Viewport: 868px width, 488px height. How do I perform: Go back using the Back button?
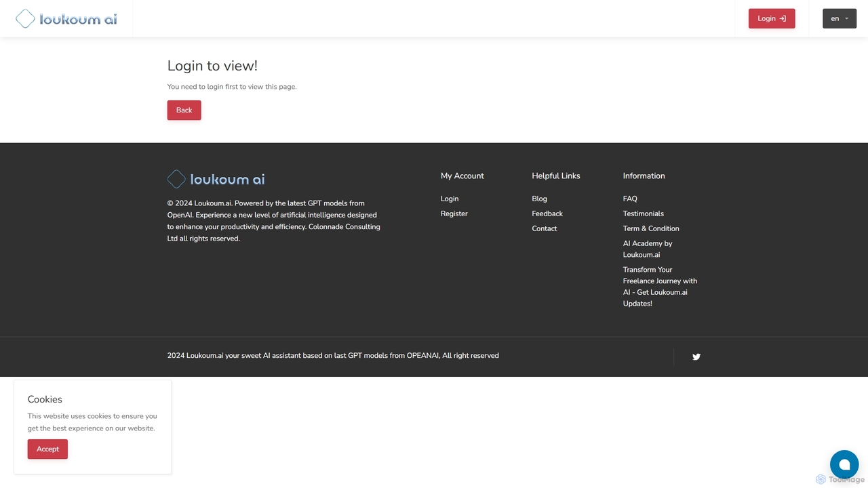(184, 110)
